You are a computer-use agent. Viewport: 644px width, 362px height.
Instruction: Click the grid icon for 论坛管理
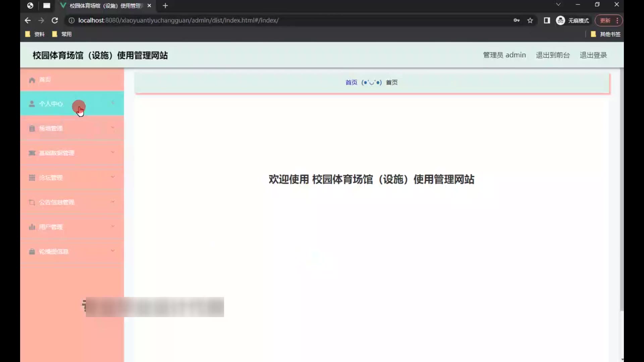pos(32,178)
